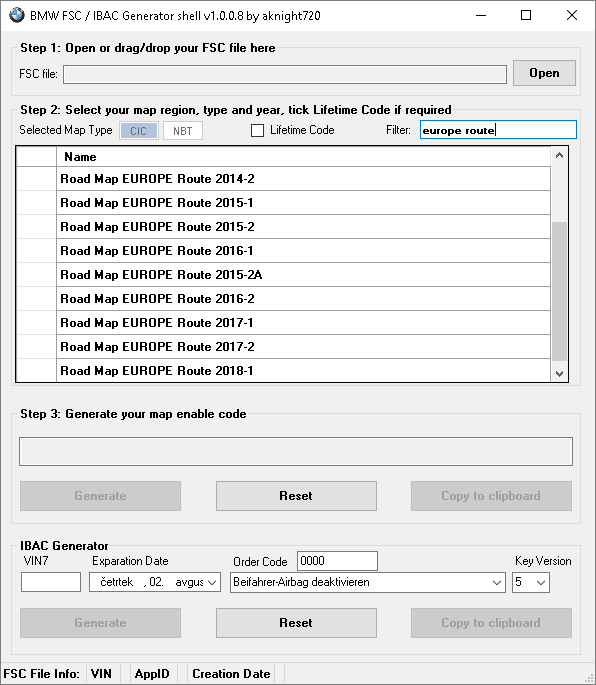Viewport: 596px width, 685px height.
Task: Click the Name column header
Action: [x=303, y=157]
